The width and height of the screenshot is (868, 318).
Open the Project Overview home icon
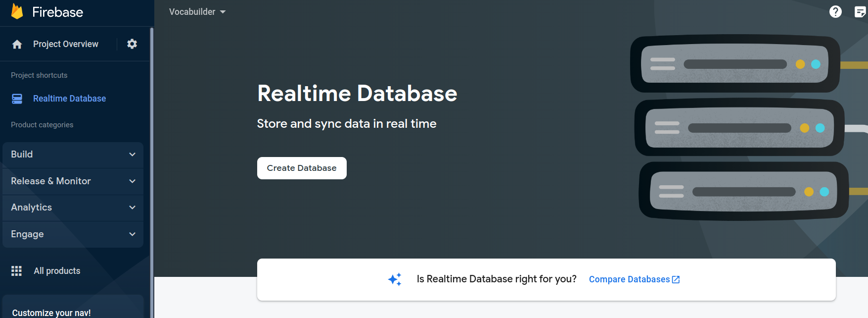[x=17, y=44]
